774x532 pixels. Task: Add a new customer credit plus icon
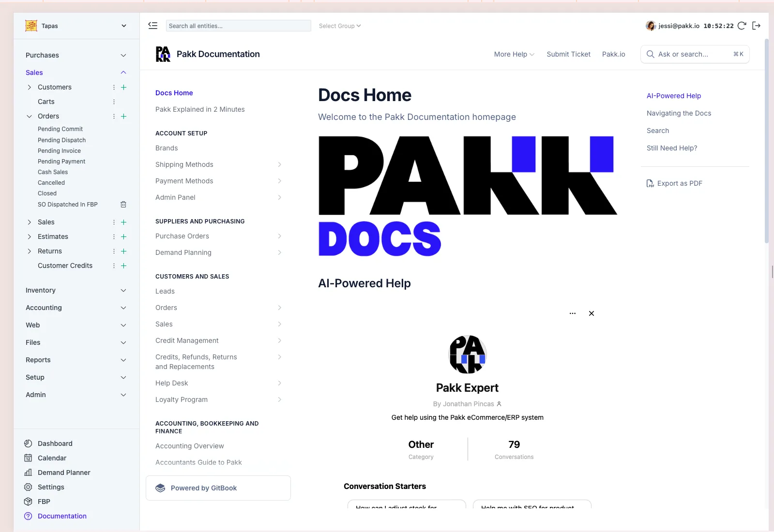tap(123, 266)
